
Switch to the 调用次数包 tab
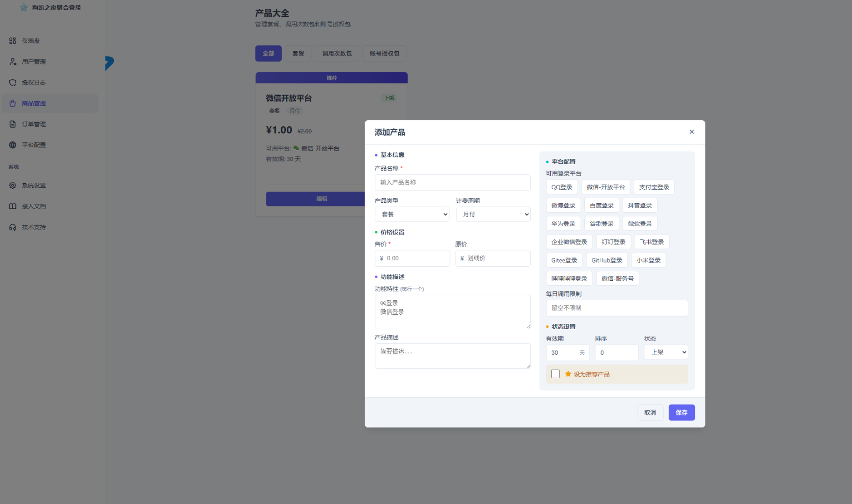coord(337,53)
